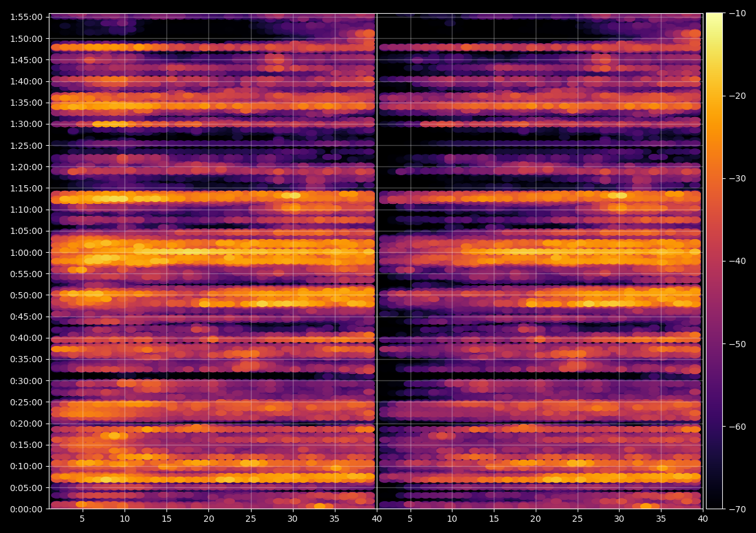Viewport: 756px width, 533px height.
Task: Click the 0:35:00 time axis label
Action: (28, 359)
